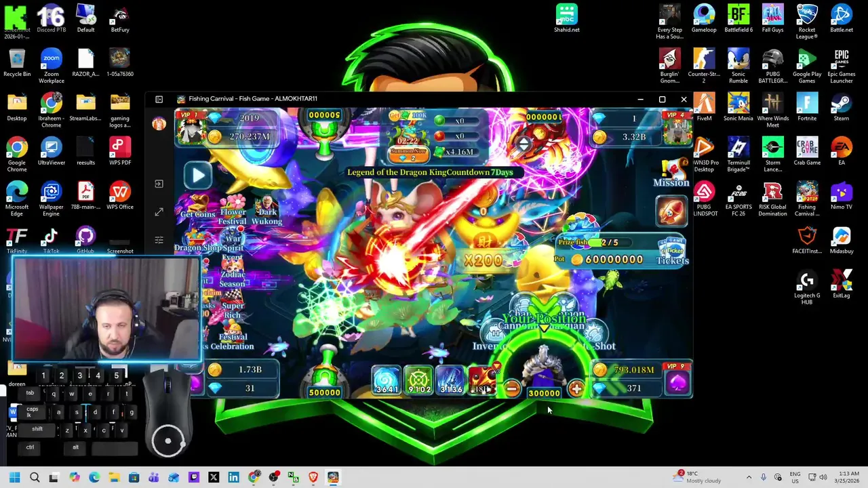Toggle the sidebar panel icon in game title bar
This screenshot has width=868, height=488.
pos(159,99)
